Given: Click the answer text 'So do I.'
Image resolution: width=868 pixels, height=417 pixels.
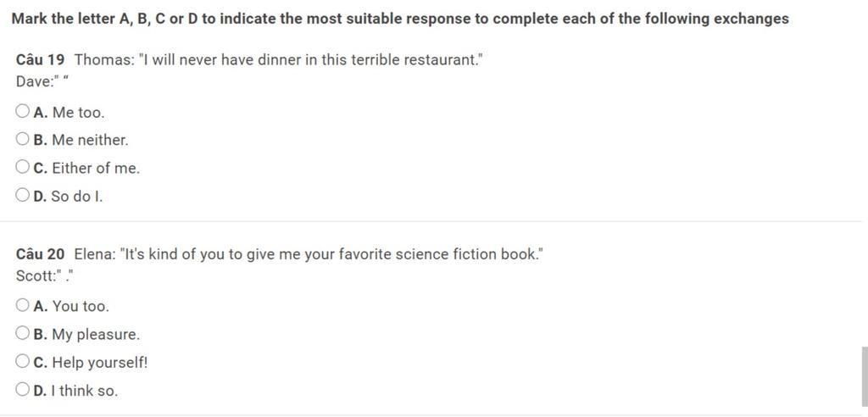Looking at the screenshot, I should 77,197.
